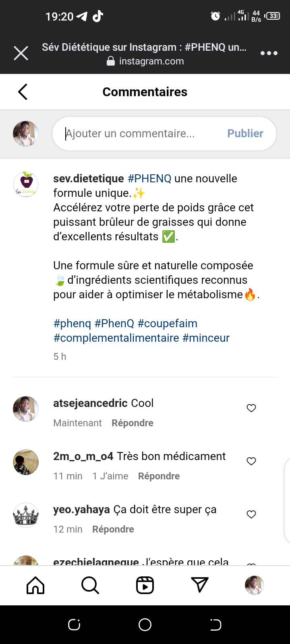Reply to 2m_o_m_o4's comment

coord(159,476)
